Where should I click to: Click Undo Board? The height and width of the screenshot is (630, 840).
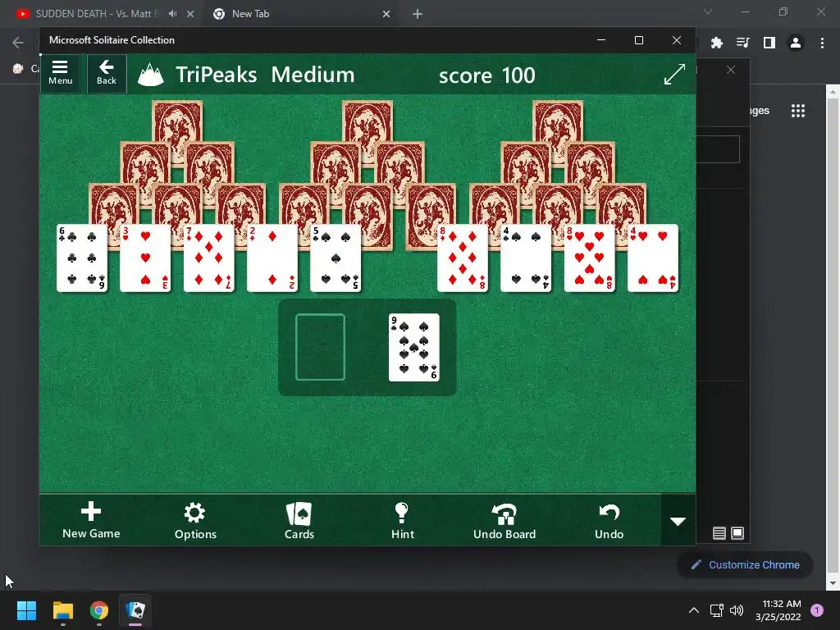tap(504, 520)
